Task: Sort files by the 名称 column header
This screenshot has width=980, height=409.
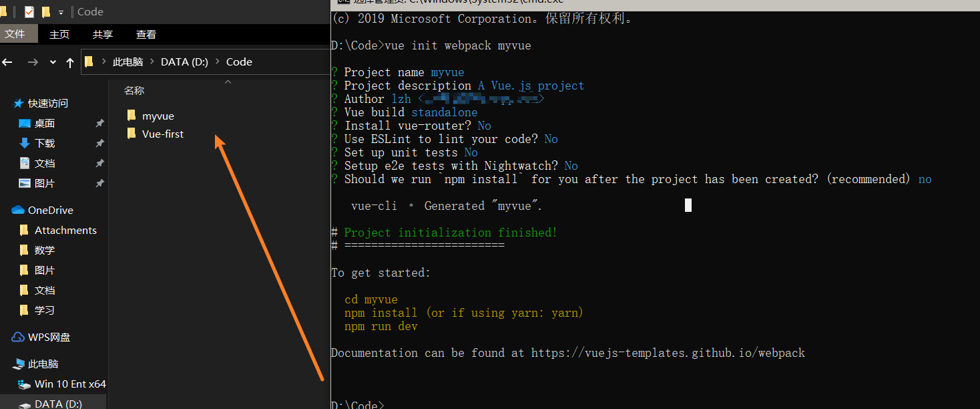Action: pyautogui.click(x=134, y=91)
